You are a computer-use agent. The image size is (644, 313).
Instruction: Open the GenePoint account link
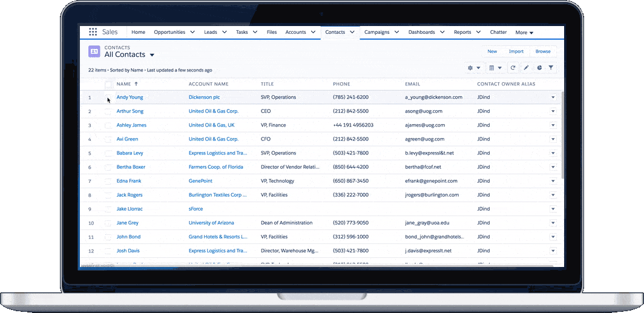pos(200,181)
